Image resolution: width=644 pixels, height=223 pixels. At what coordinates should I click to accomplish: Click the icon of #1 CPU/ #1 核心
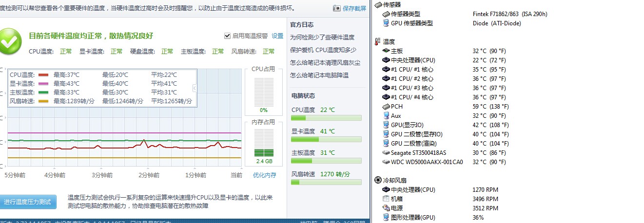point(386,70)
